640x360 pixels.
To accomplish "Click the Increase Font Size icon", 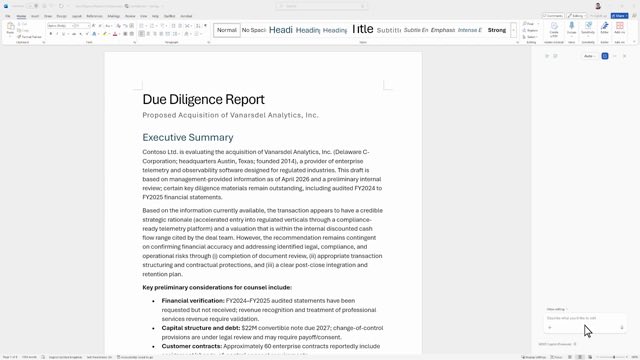I will [94, 26].
